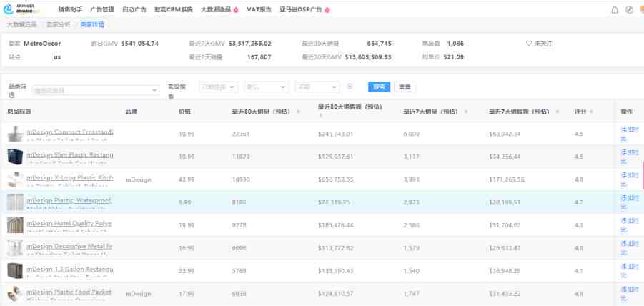Click thumbnail of mDesign Plastic Food Packet
Image resolution: width=644 pixels, height=306 pixels.
[x=15, y=294]
